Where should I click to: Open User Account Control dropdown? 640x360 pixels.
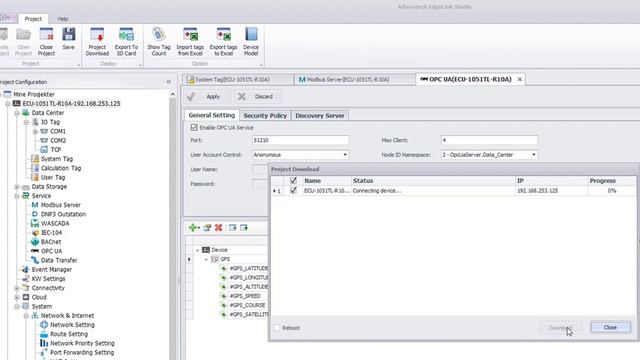pyautogui.click(x=345, y=155)
